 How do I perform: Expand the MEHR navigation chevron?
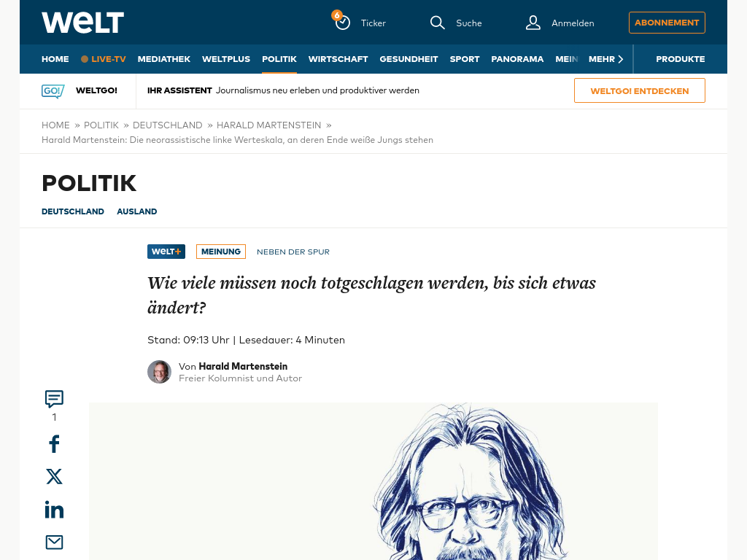tap(620, 59)
